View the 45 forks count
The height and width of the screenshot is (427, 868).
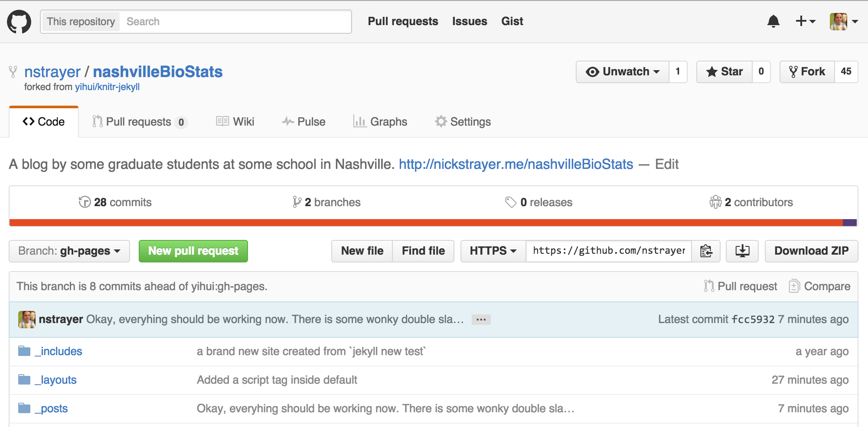click(x=846, y=72)
